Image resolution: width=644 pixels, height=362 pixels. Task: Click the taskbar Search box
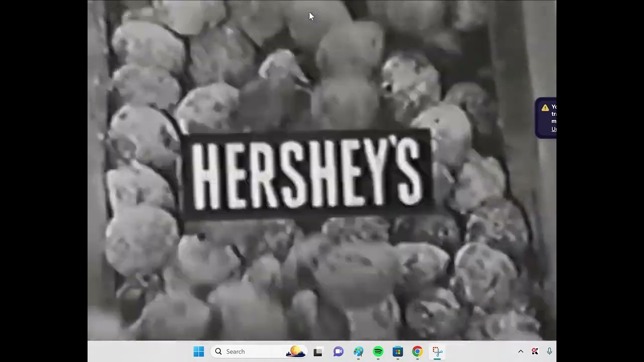tap(260, 351)
